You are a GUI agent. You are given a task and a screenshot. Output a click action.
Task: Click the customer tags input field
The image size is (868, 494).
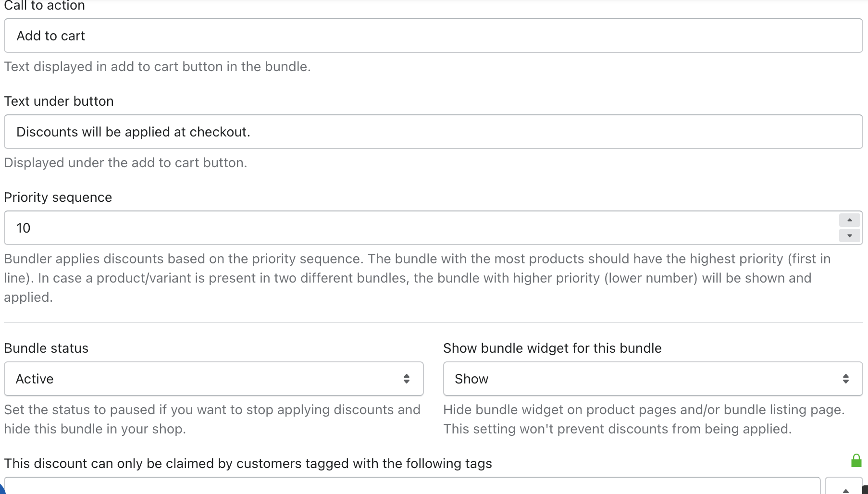tap(412, 485)
